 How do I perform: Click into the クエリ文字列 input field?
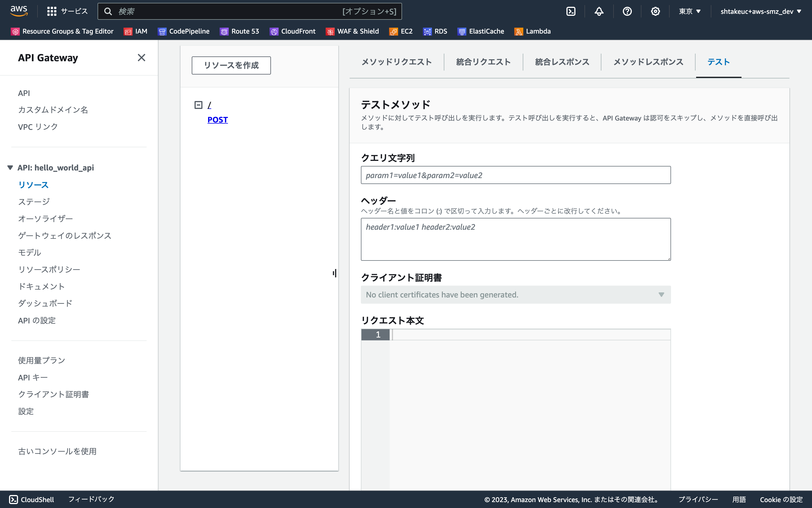pyautogui.click(x=516, y=175)
